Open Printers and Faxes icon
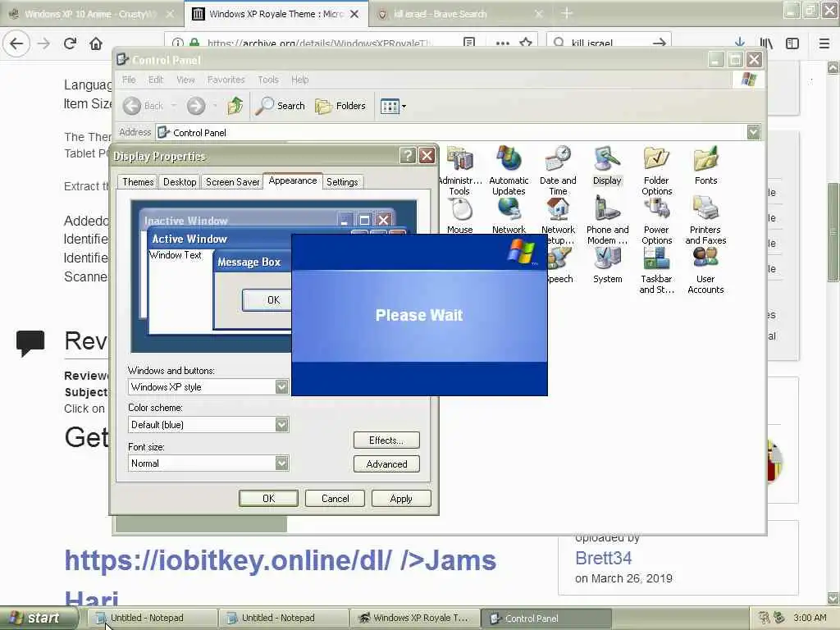Viewport: 840px width, 630px height. point(705,221)
